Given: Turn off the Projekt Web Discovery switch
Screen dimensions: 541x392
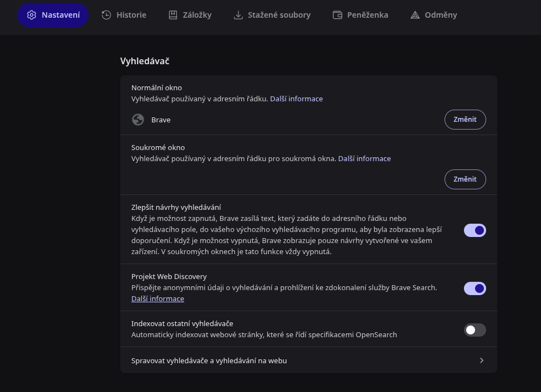Looking at the screenshot, I should [x=474, y=288].
